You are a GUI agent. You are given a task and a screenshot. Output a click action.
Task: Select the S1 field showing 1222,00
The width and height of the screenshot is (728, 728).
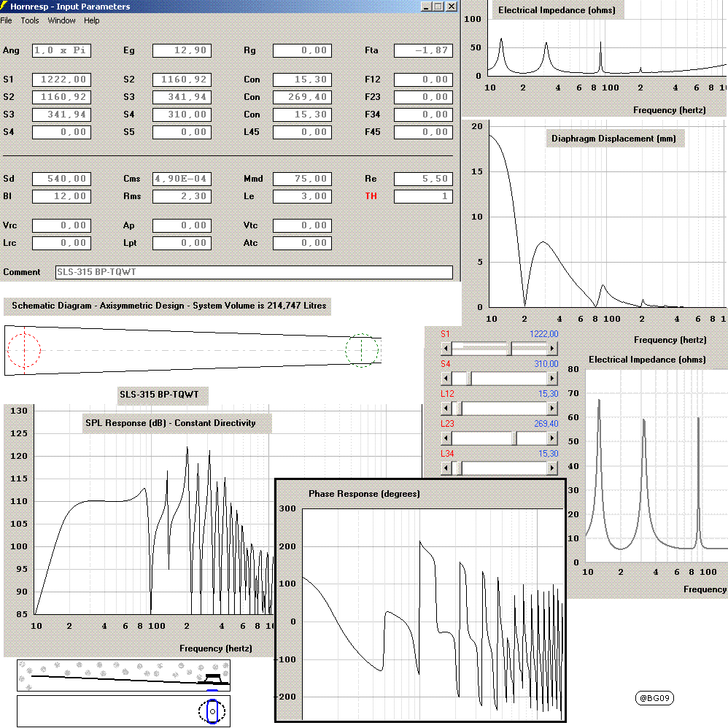(x=61, y=80)
